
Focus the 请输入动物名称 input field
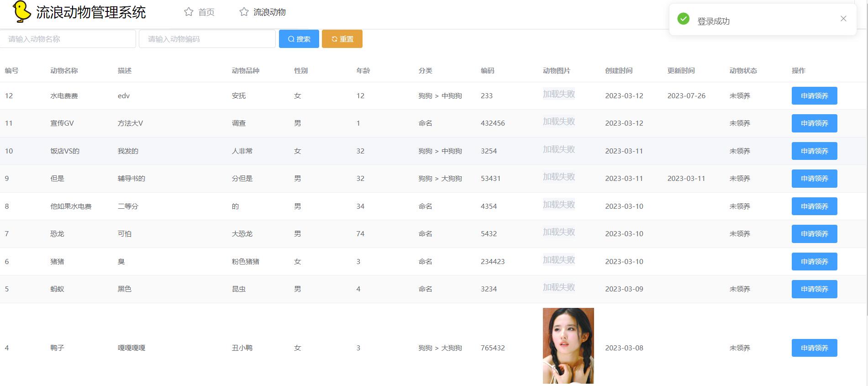[68, 39]
